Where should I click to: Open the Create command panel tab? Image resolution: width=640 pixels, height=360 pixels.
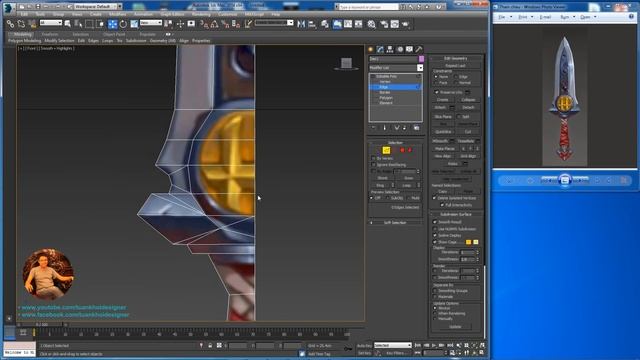point(371,49)
